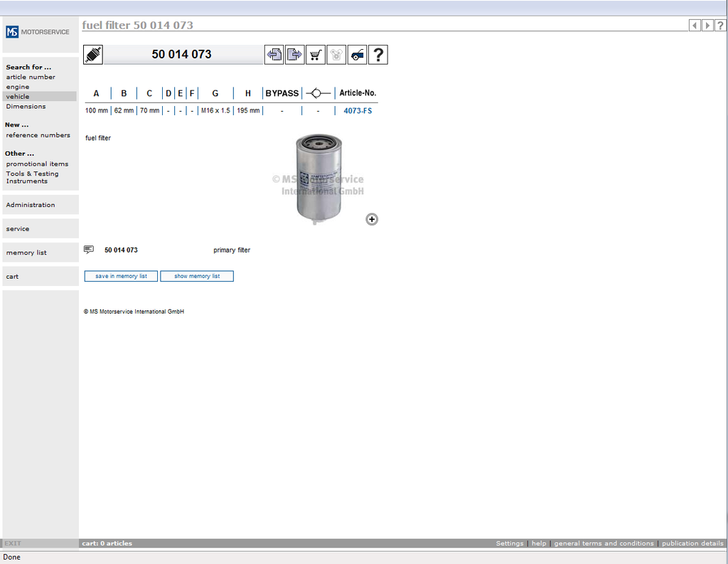The image size is (728, 564).
Task: Click the left-arrow document icon in the toolbar
Action: click(x=274, y=55)
